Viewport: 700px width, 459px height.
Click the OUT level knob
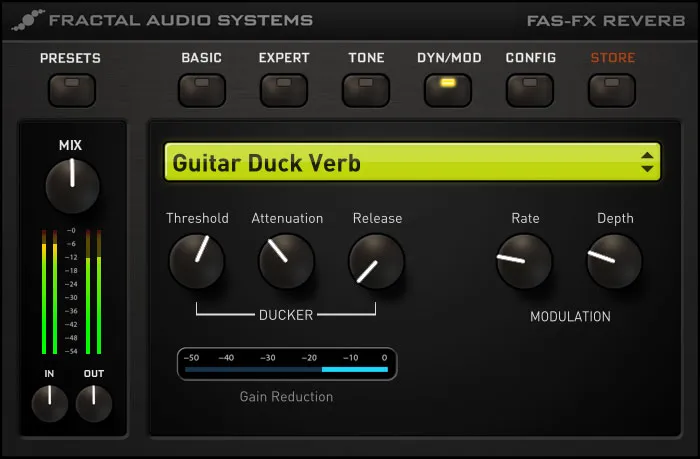coord(93,404)
